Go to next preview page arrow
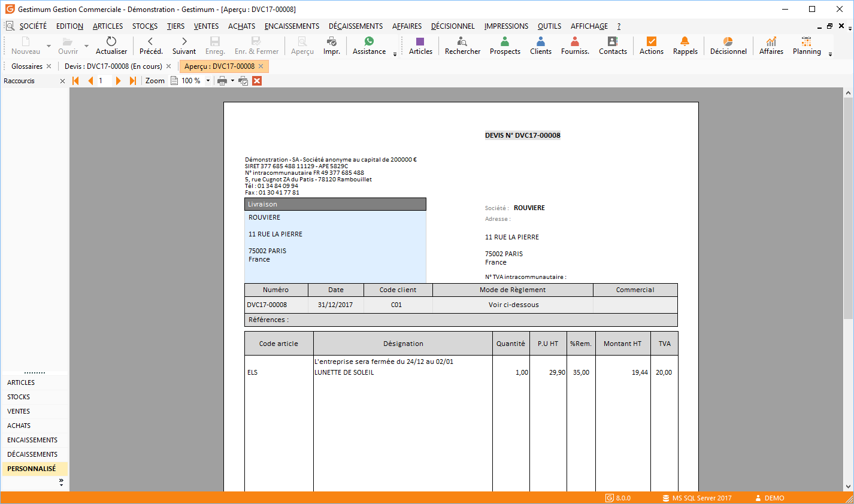 coord(118,81)
